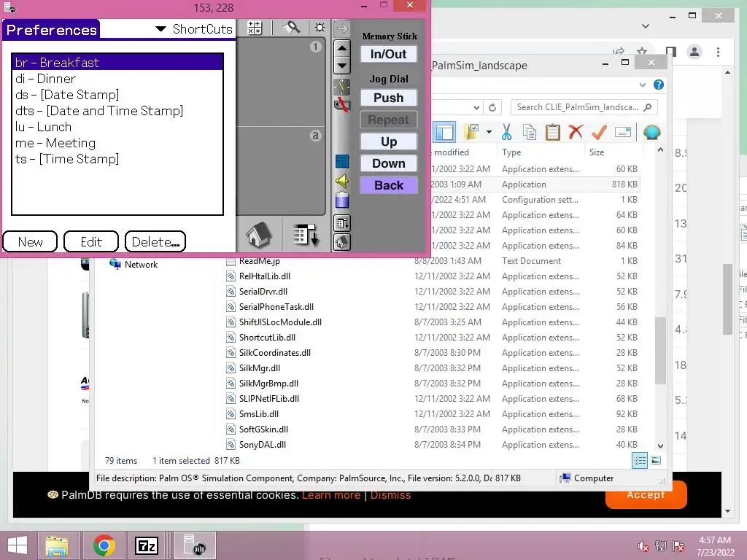The height and width of the screenshot is (560, 747).
Task: Click small home icon in status strip
Action: [x=342, y=242]
